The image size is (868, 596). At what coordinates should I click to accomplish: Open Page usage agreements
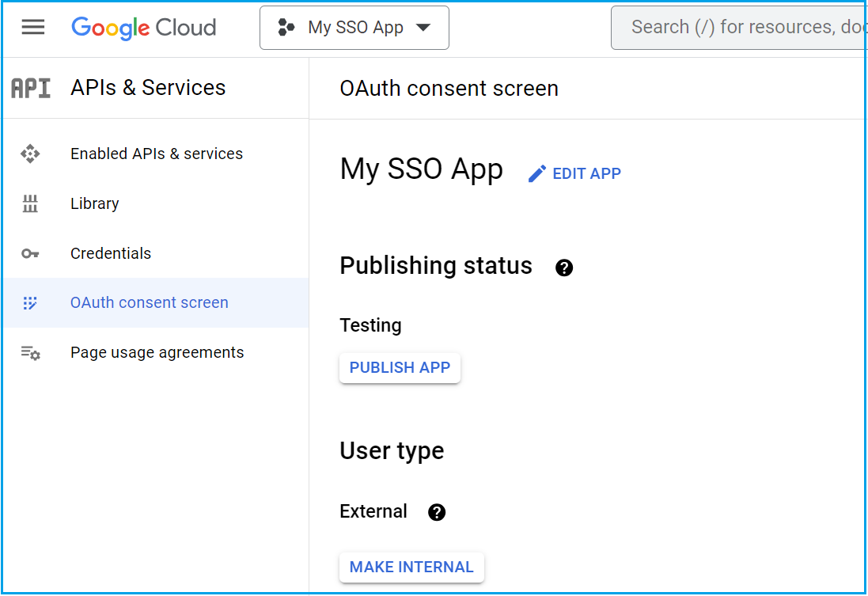tap(156, 352)
